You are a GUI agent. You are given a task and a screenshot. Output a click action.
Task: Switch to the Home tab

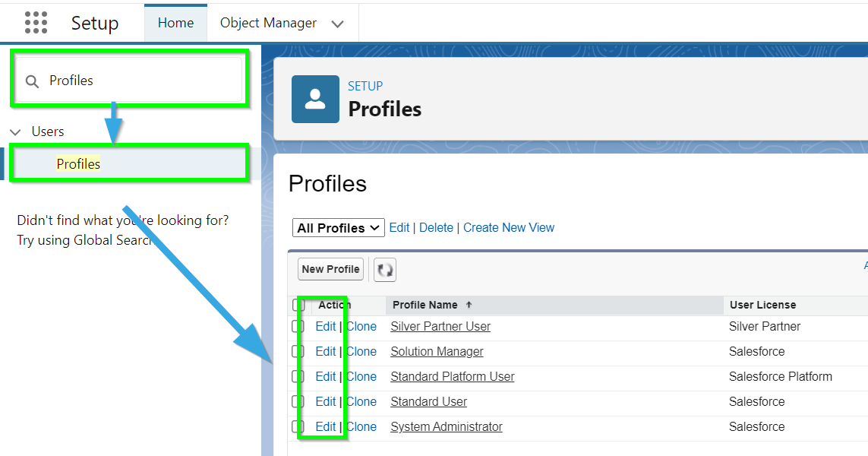coord(175,23)
